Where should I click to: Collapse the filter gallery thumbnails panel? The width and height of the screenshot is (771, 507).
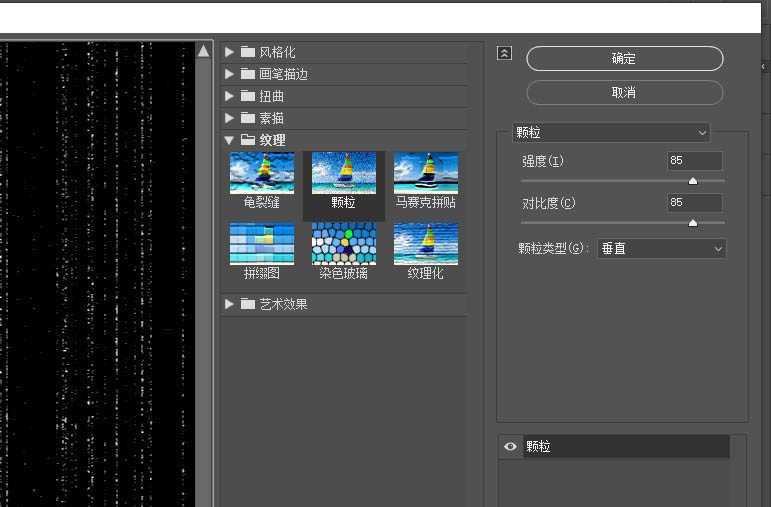pos(504,53)
